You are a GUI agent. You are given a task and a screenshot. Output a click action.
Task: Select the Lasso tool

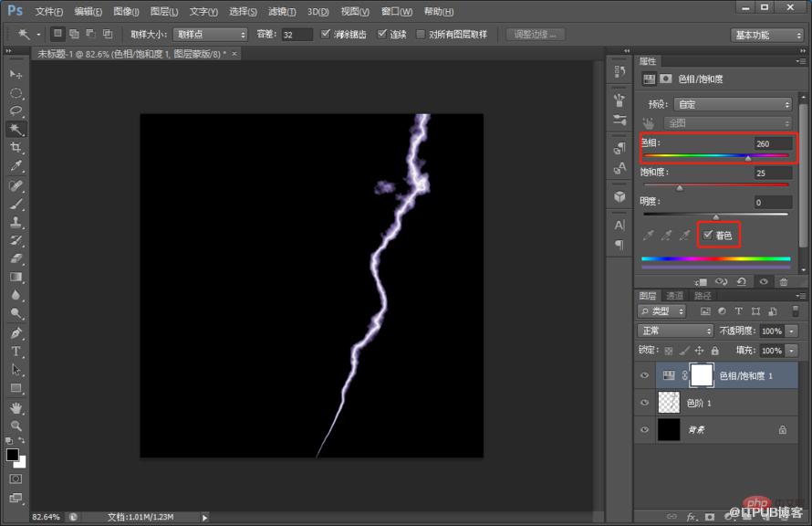tap(16, 110)
